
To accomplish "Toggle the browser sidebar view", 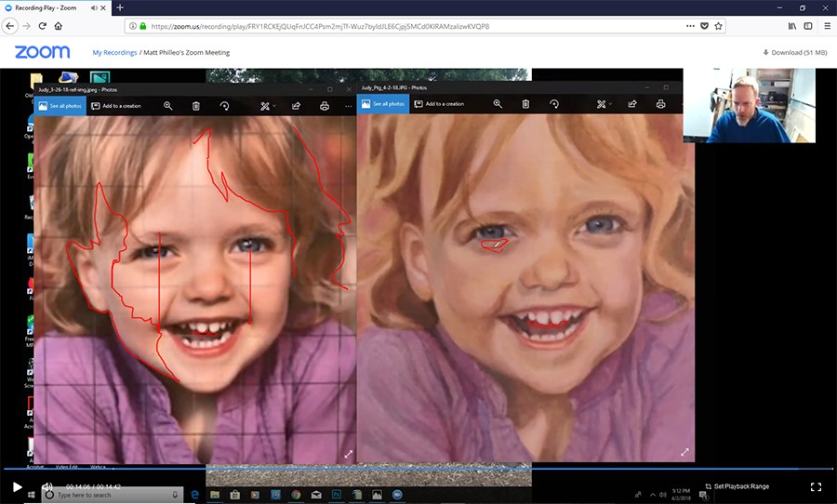I will point(808,26).
